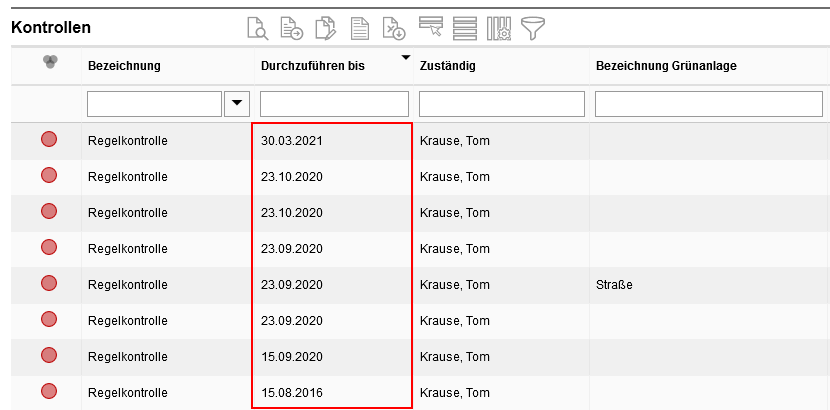Click the red status circle for 30.03.2021 row
Viewport: 830px width, 410px height.
coord(49,140)
